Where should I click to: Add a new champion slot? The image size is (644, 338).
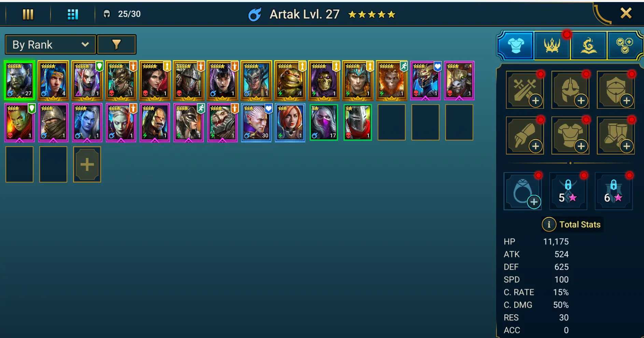pyautogui.click(x=87, y=164)
